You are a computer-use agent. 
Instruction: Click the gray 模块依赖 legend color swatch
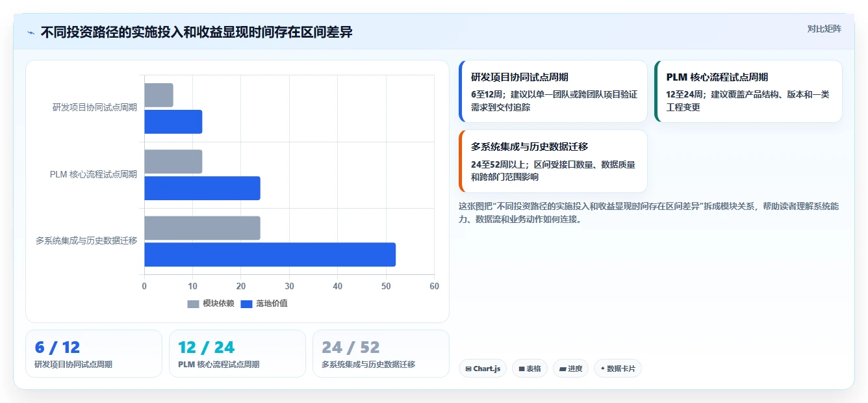pyautogui.click(x=194, y=304)
